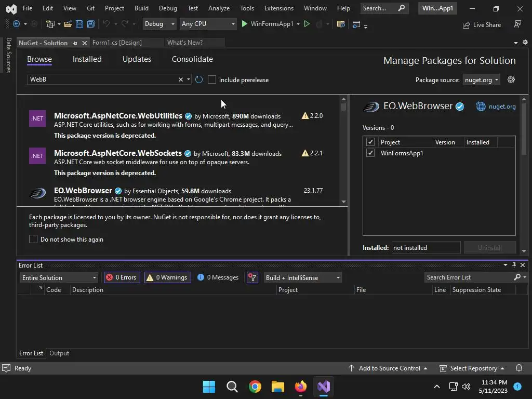532x399 pixels.
Task: Pin the Error List panel
Action: 514,265
